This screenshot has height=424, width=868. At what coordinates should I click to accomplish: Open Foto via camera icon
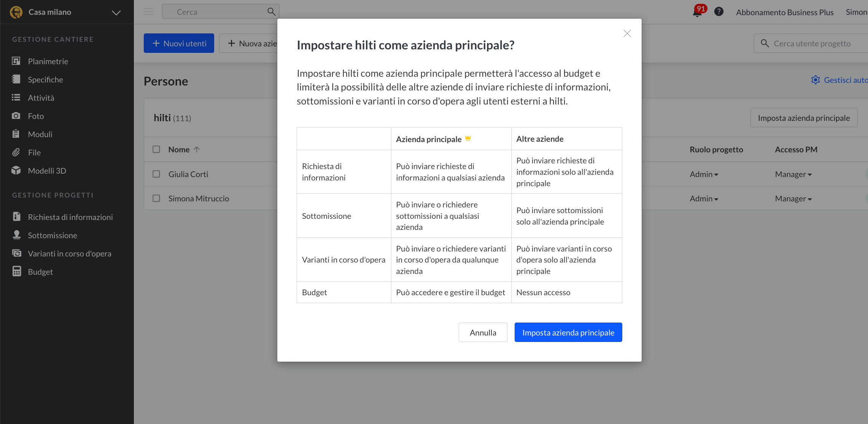16,116
